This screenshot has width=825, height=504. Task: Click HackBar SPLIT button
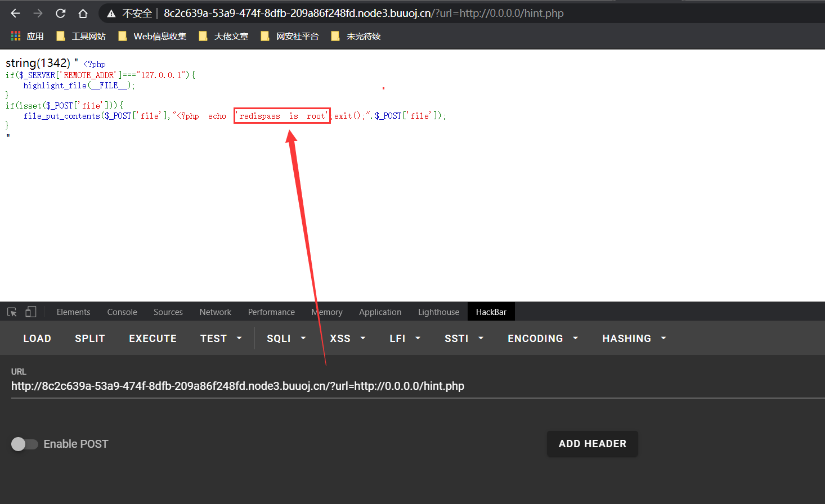click(90, 338)
